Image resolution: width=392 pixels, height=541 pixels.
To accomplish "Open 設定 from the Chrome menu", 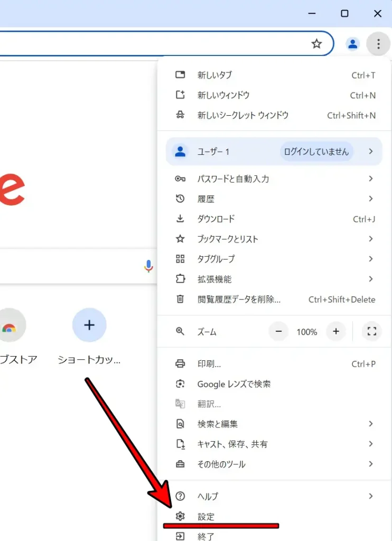I will (x=274, y=517).
